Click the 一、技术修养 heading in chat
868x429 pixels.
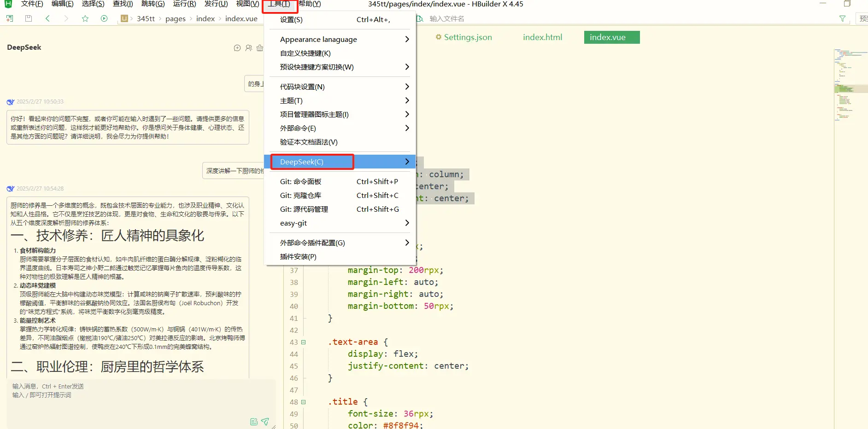[107, 236]
